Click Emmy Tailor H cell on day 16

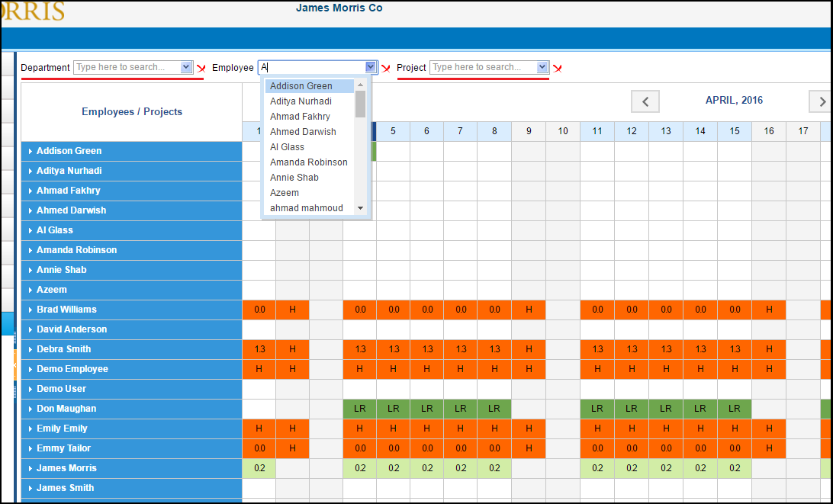(x=769, y=449)
